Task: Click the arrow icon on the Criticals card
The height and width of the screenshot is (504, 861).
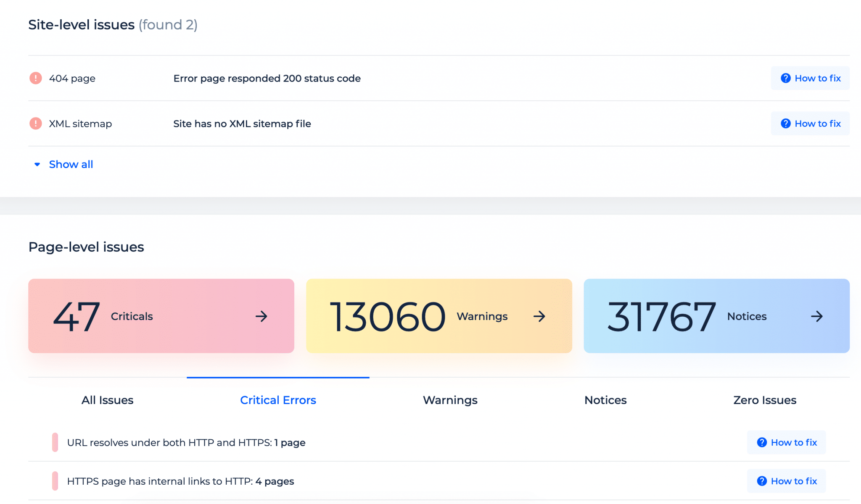Action: pyautogui.click(x=261, y=316)
